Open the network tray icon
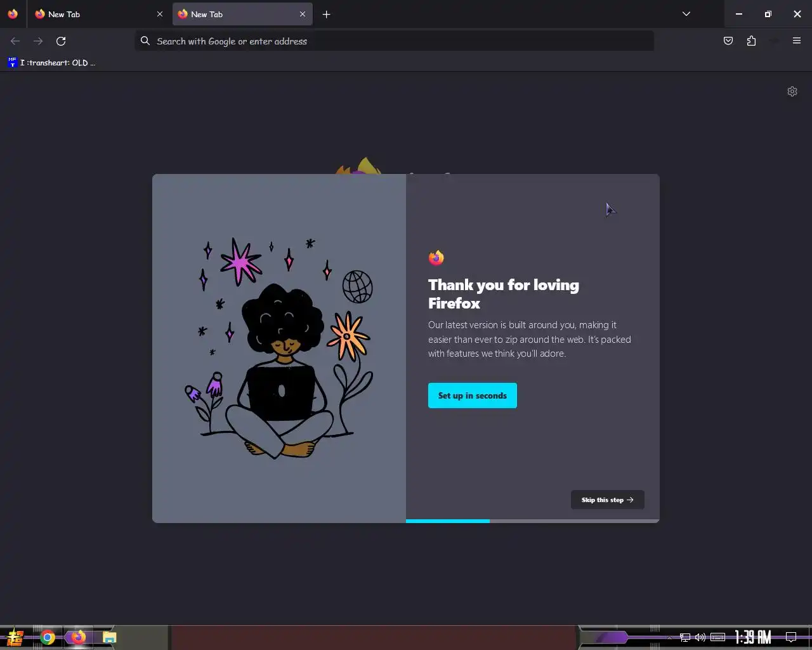812x650 pixels. click(x=685, y=637)
